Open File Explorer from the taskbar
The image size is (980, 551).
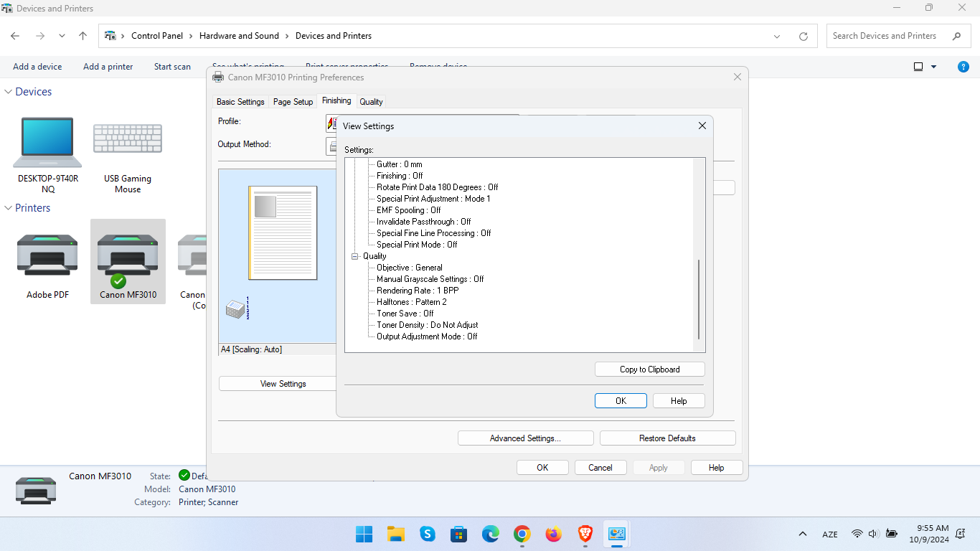(x=396, y=534)
